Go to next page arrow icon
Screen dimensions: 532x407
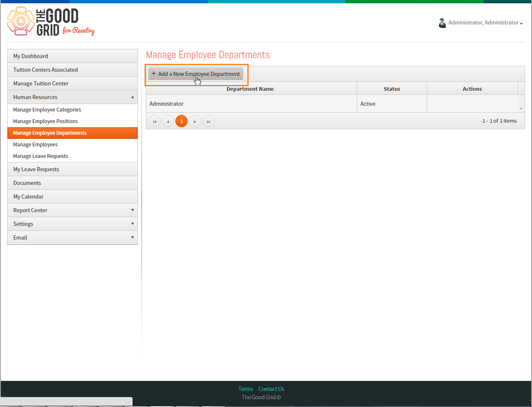point(195,121)
